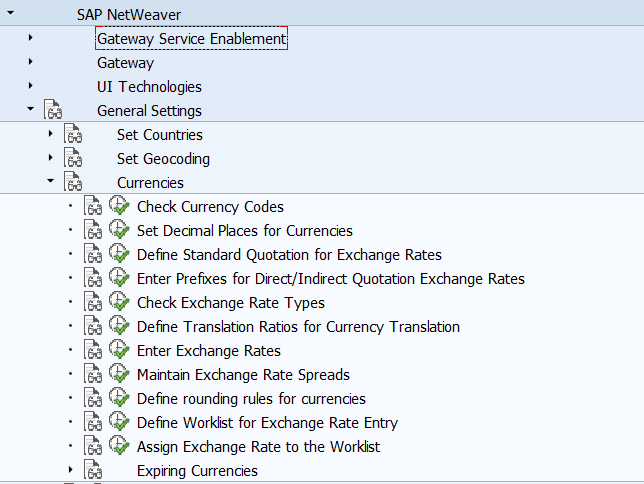The image size is (644, 484).
Task: Open documentation icon for Set Geocoding
Action: tap(73, 157)
